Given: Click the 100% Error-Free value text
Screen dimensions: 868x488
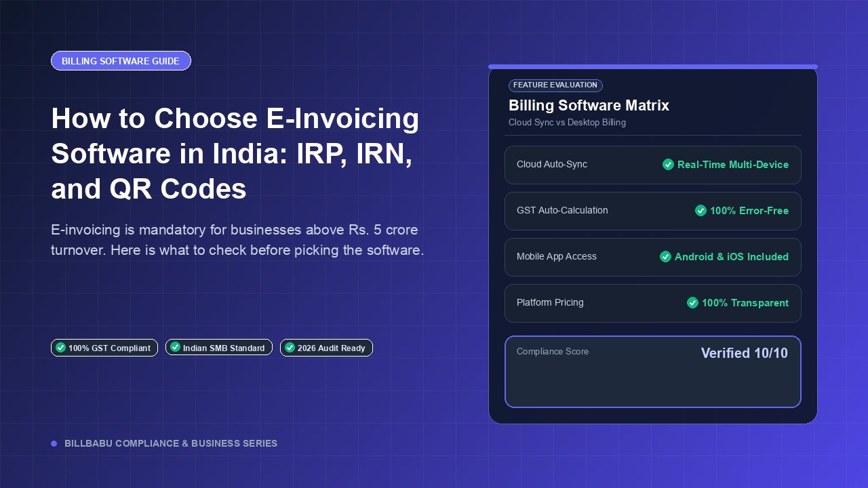Looking at the screenshot, I should (x=749, y=211).
